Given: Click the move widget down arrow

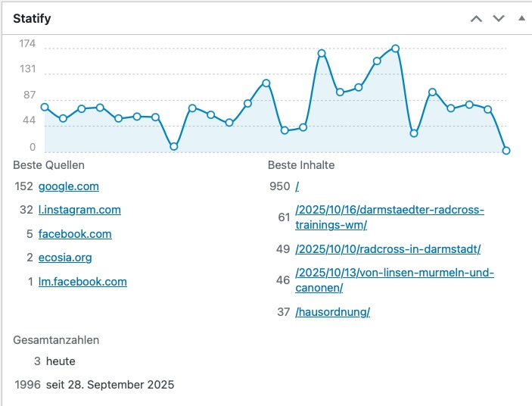Looking at the screenshot, I should pos(498,18).
